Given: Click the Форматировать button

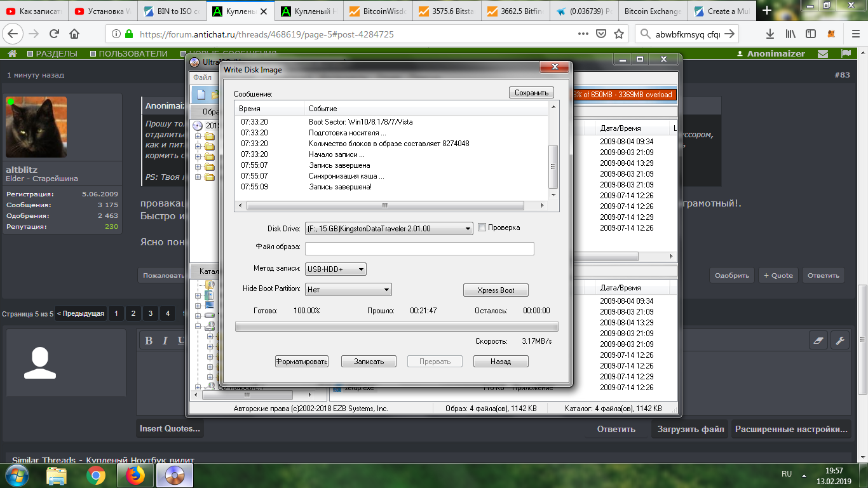Looking at the screenshot, I should [302, 362].
